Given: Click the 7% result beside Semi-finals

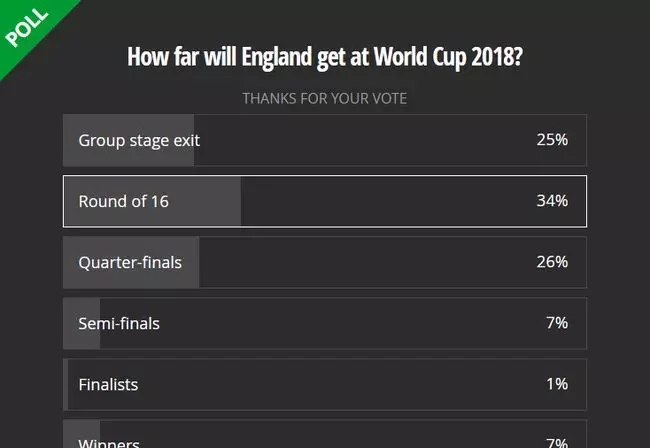Looking at the screenshot, I should [556, 323].
